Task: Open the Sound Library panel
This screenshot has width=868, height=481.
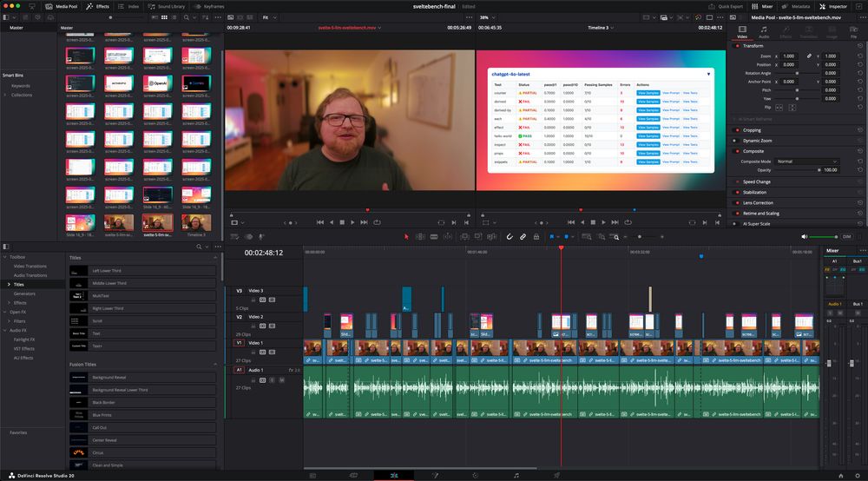Action: point(167,6)
